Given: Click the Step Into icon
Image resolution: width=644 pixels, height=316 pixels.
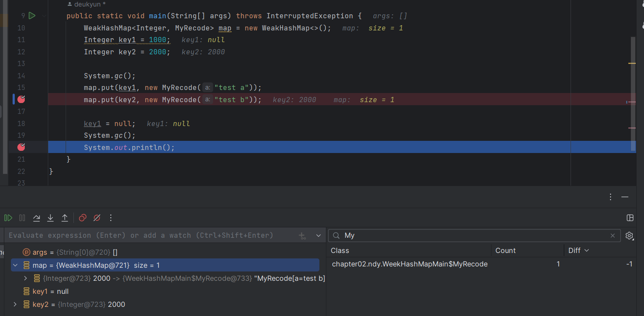Looking at the screenshot, I should coord(50,218).
